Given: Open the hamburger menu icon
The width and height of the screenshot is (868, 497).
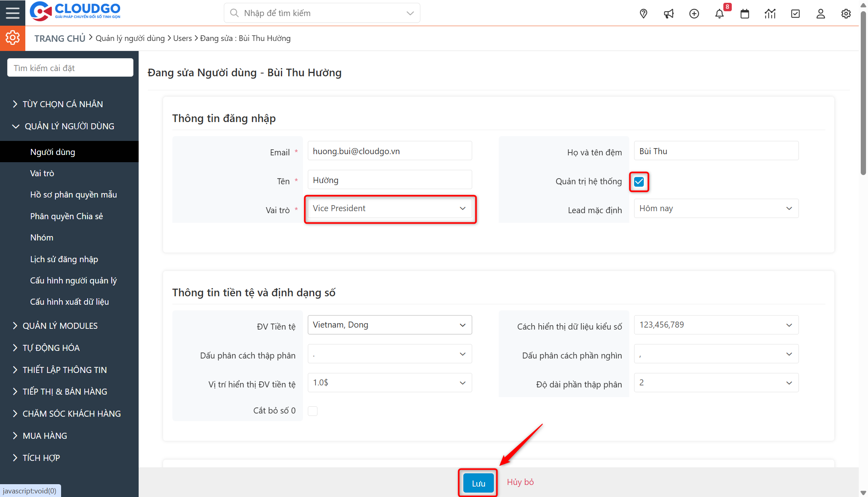Looking at the screenshot, I should pyautogui.click(x=12, y=13).
